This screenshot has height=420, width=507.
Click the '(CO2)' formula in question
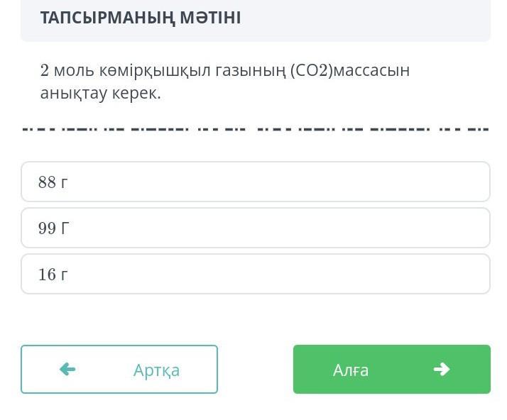[x=311, y=70]
